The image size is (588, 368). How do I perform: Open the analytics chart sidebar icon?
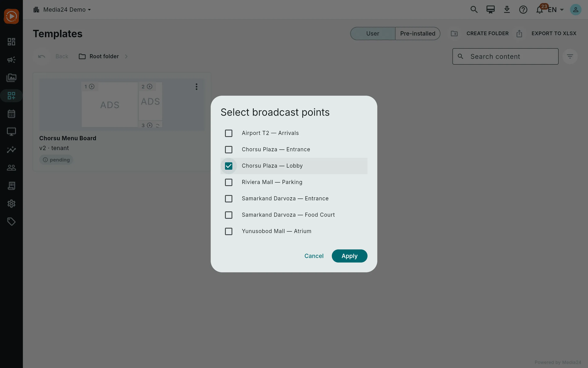click(x=11, y=149)
